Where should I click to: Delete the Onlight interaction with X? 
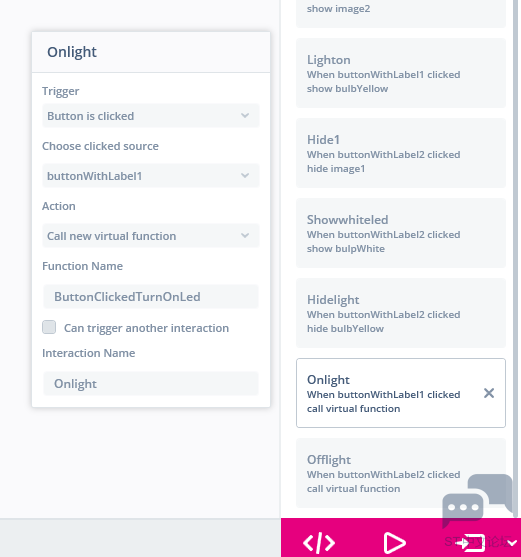[489, 393]
